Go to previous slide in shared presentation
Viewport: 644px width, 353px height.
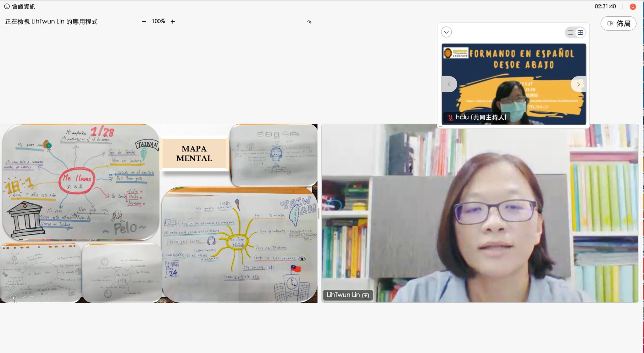pyautogui.click(x=4, y=298)
